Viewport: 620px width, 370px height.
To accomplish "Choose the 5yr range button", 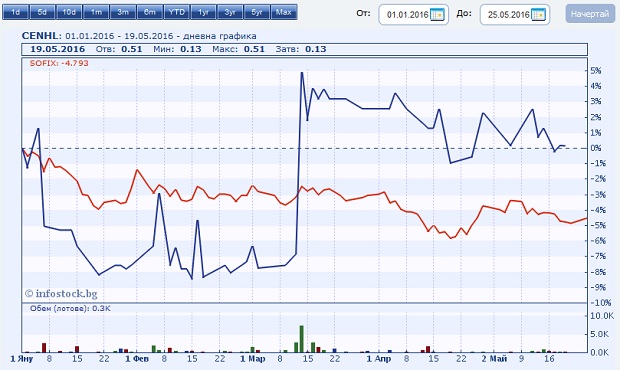I will [257, 12].
